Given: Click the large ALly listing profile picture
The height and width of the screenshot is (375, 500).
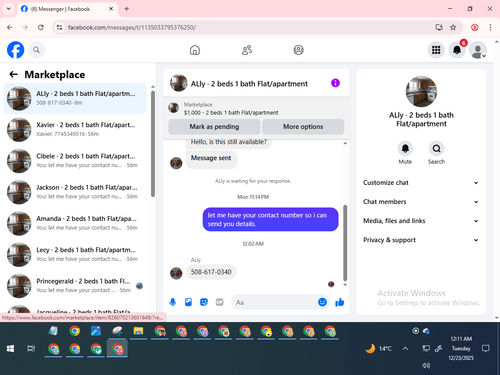Looking at the screenshot, I should coord(421,92).
